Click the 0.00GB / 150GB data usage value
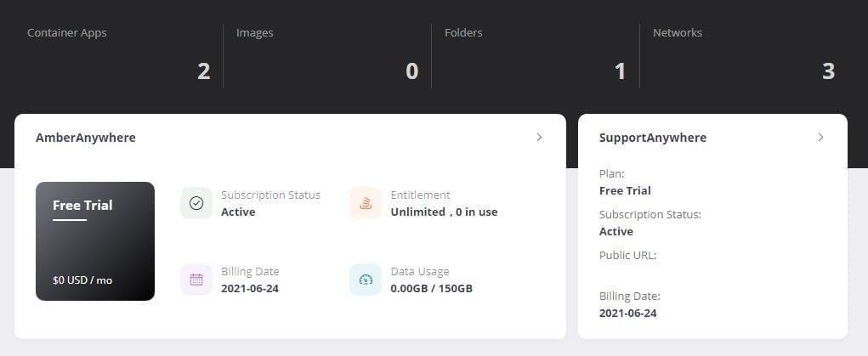868x356 pixels. [432, 288]
